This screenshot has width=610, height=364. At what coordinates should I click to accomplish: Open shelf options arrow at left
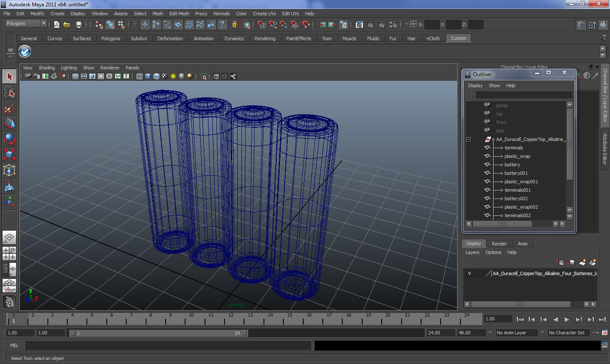tap(10, 56)
